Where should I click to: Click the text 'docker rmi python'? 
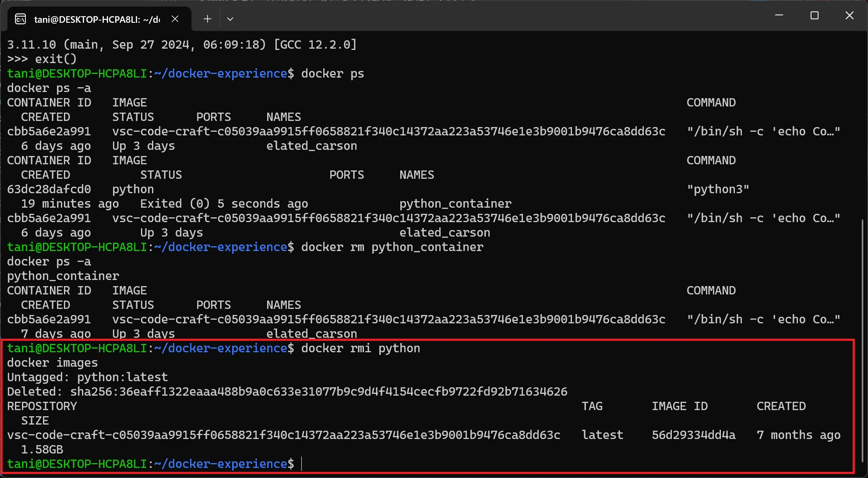click(x=360, y=348)
